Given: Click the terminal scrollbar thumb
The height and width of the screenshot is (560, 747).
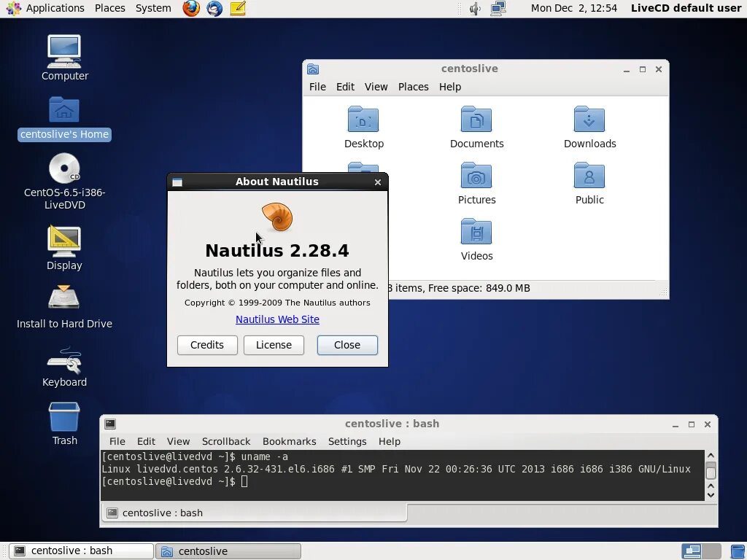Looking at the screenshot, I should pyautogui.click(x=711, y=470).
